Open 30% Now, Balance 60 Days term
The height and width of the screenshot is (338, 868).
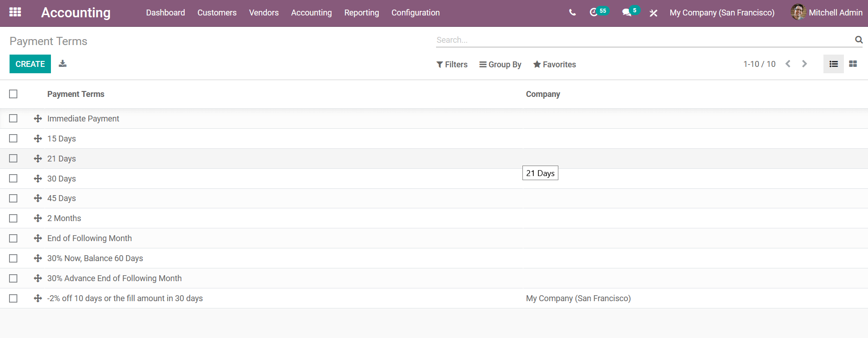click(95, 258)
